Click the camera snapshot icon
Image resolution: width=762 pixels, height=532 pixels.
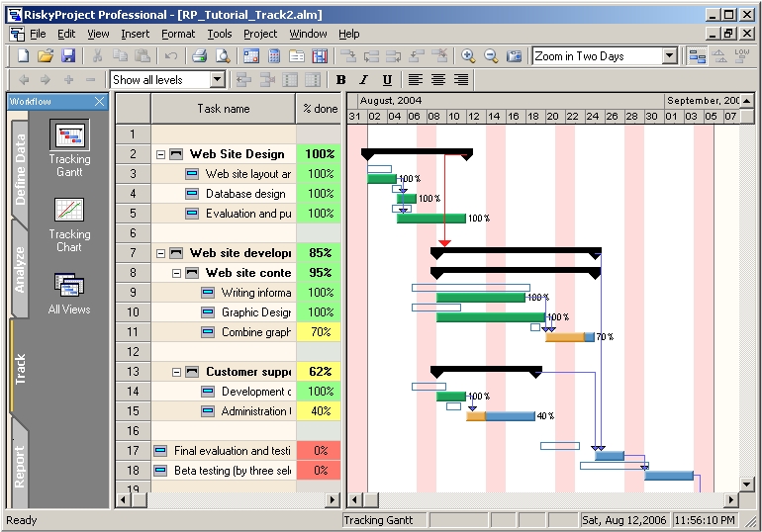point(514,56)
